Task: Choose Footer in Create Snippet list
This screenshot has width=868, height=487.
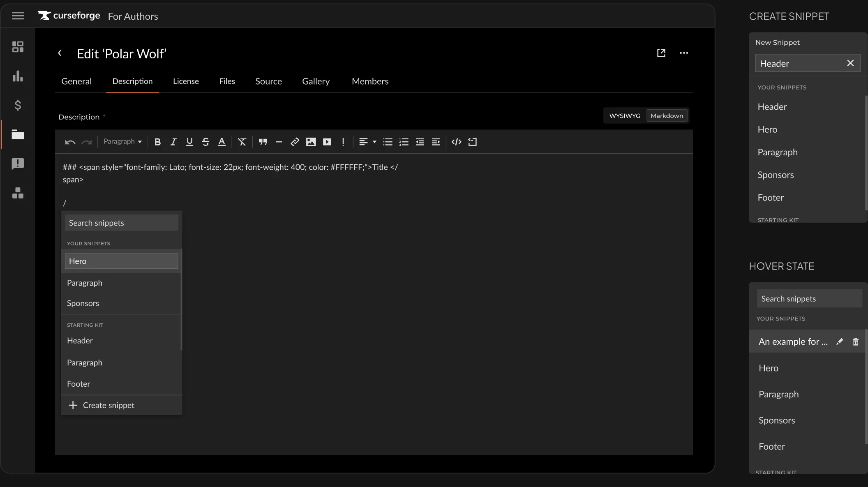Action: 806,197
